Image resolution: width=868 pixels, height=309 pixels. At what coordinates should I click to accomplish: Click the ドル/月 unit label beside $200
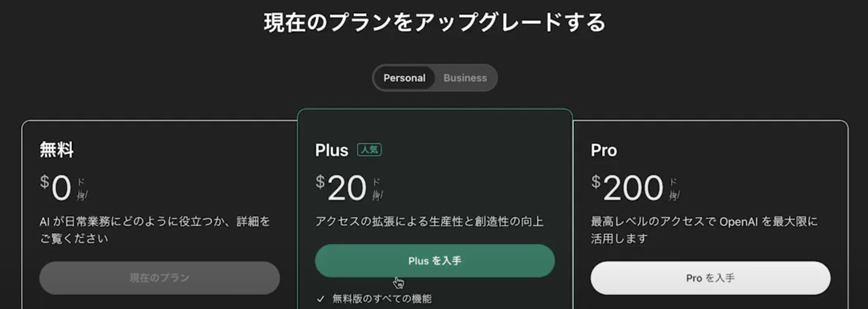point(674,189)
